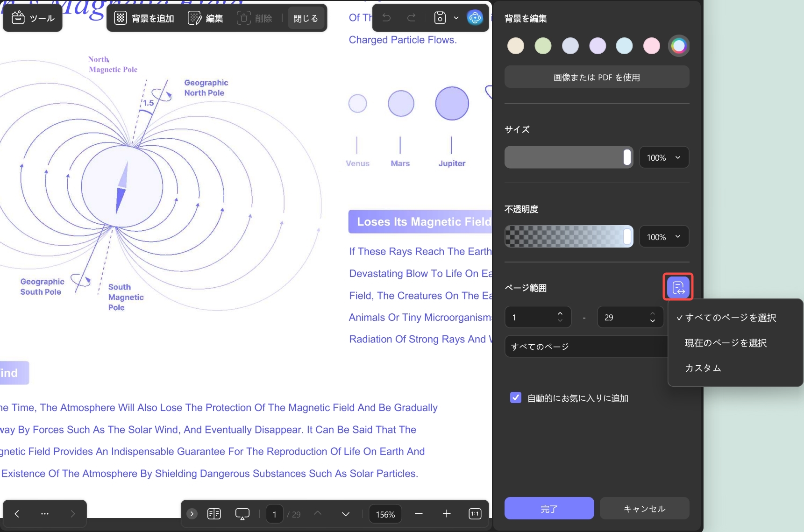Click the start page number field
Viewport: 804px width, 532px height.
538,318
